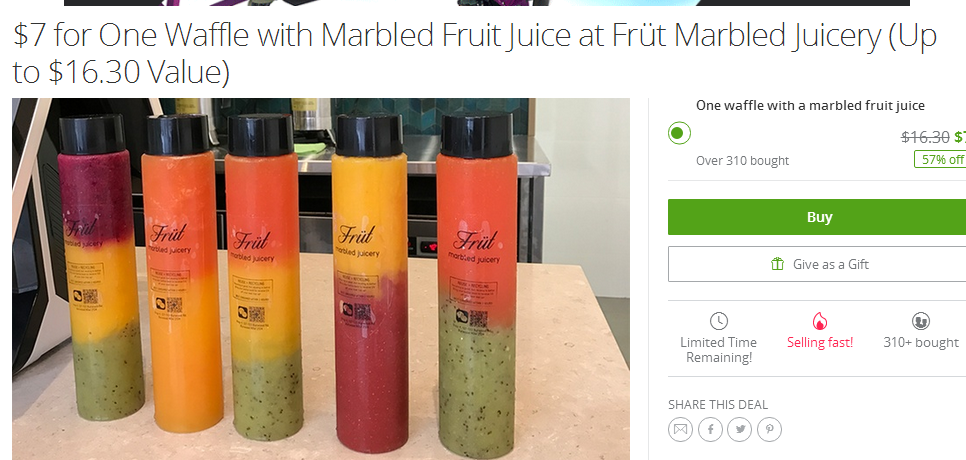The width and height of the screenshot is (966, 460).
Task: Pin the deal on Pinterest
Action: coord(769,429)
